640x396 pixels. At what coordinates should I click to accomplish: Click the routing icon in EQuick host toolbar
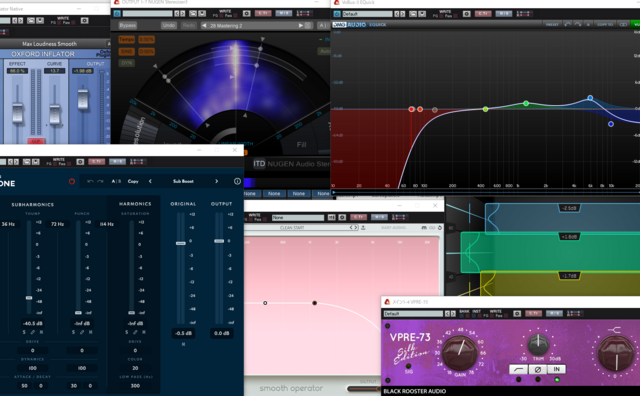pos(523,14)
